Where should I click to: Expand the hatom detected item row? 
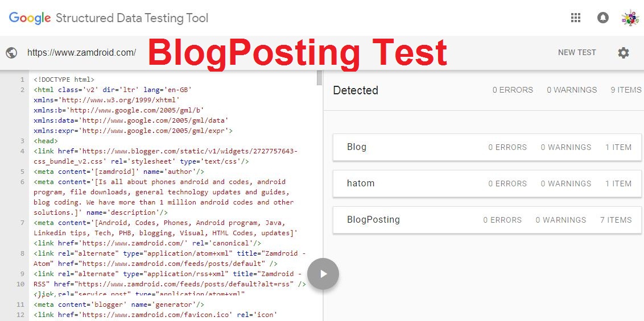coord(487,184)
